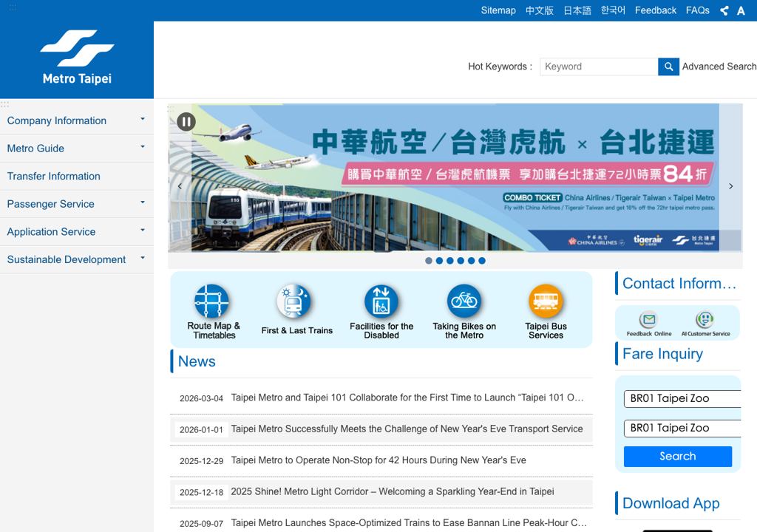Click the News section heading

[197, 361]
